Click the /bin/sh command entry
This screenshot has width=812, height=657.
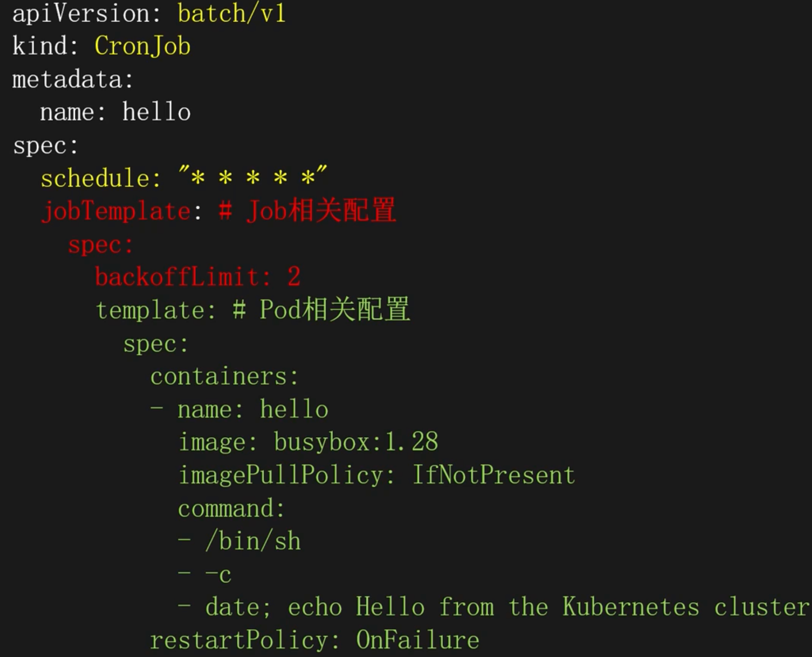click(253, 542)
